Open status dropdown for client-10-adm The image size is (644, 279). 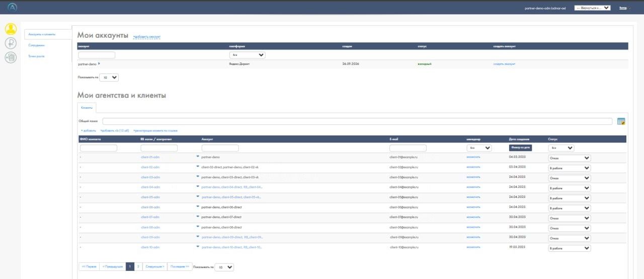(x=570, y=248)
